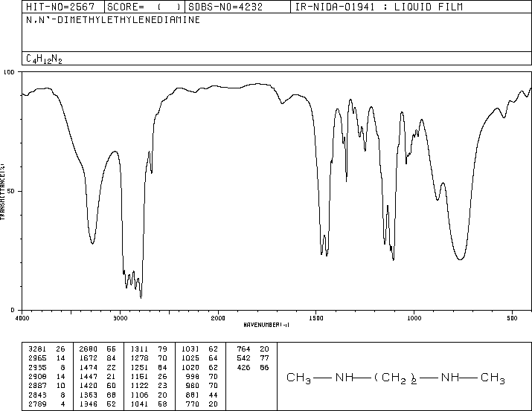Click the 100 label on transmittance axis
This screenshot has width=532, height=411.
pyautogui.click(x=9, y=72)
